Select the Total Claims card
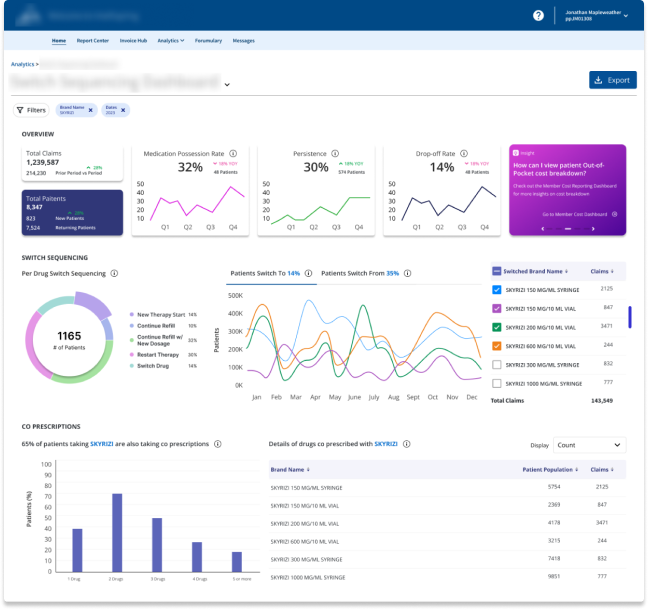Screen dimensions: 648x610 [x=72, y=164]
